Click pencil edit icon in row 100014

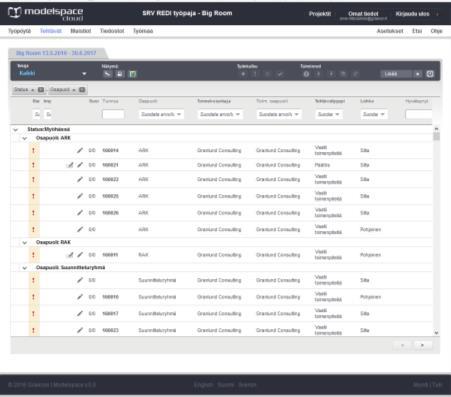pos(80,150)
